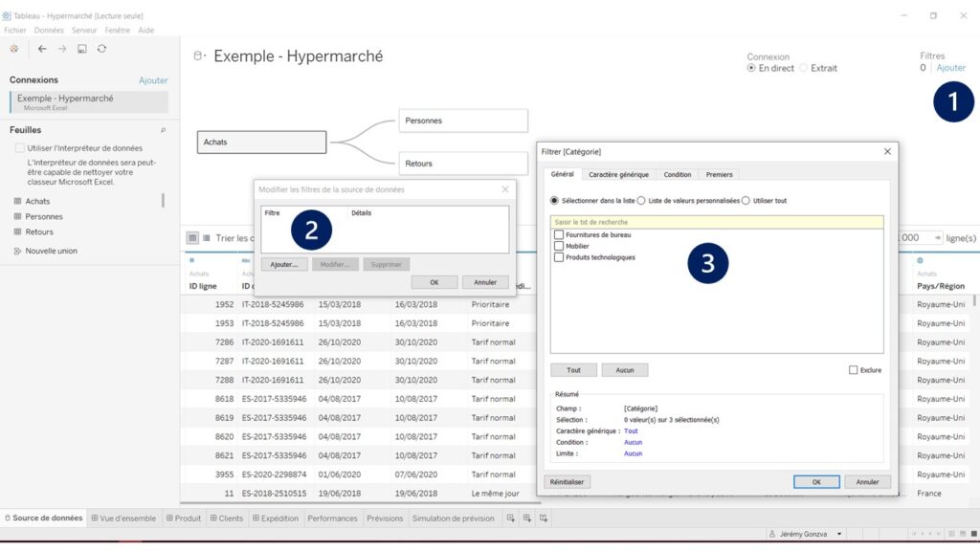Screen dimensions: 980x551
Task: Add a new story with the tab bar icon
Action: (544, 518)
